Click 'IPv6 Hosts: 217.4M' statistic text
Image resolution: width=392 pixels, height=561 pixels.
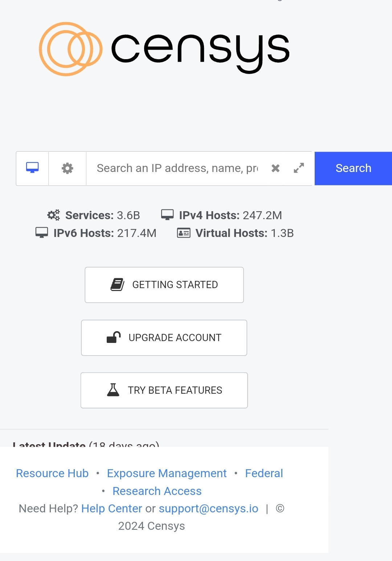105,233
